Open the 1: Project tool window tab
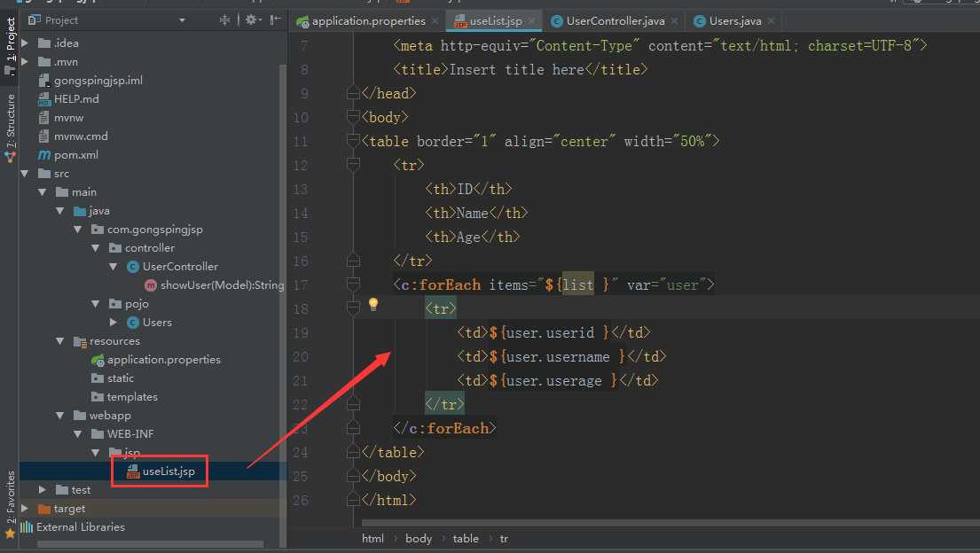Screen dimensions: 980x553 tap(10, 45)
